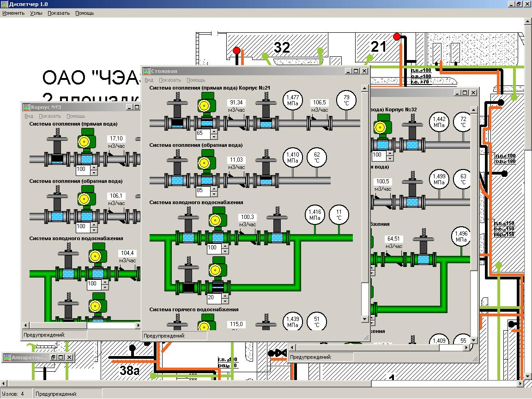Viewport: 532px width, 399px height.
Task: Click the 1,477 МПа pressure gauge
Action: click(x=292, y=100)
